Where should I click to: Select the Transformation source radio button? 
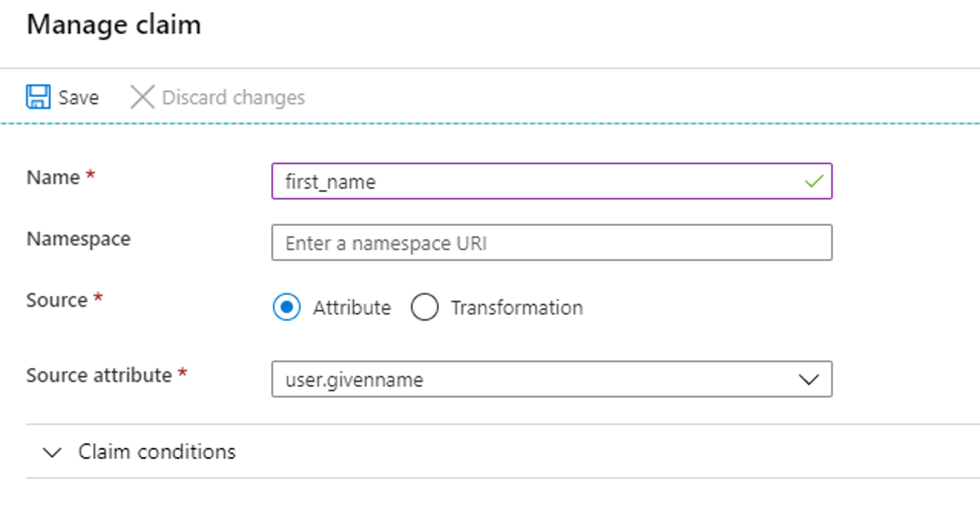point(425,307)
